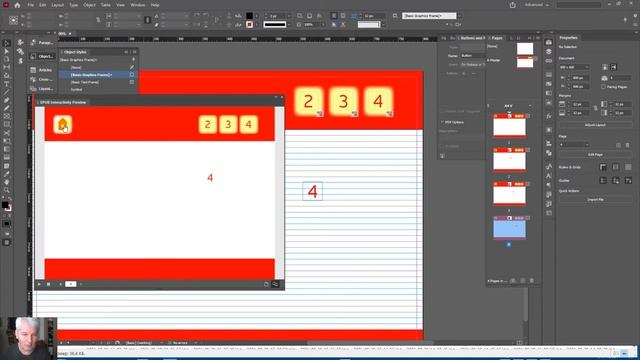This screenshot has width=640, height=360.
Task: Open the stroke style dropdown
Action: (289, 24)
